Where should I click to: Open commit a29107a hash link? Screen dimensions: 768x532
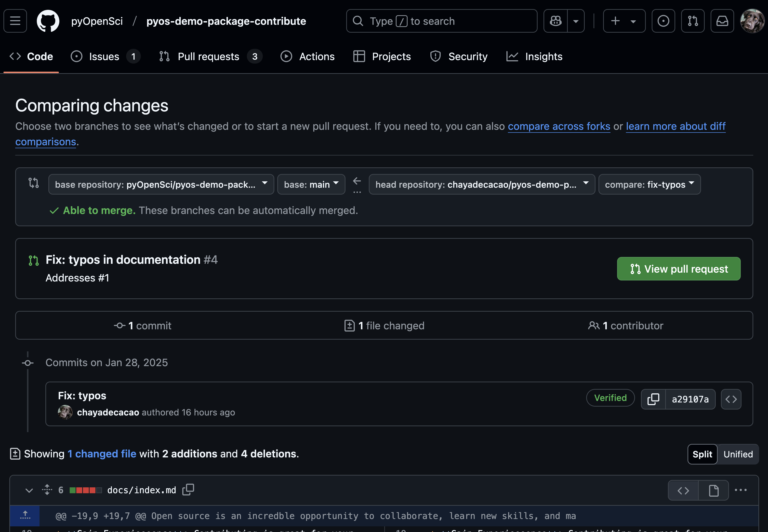pyautogui.click(x=690, y=399)
